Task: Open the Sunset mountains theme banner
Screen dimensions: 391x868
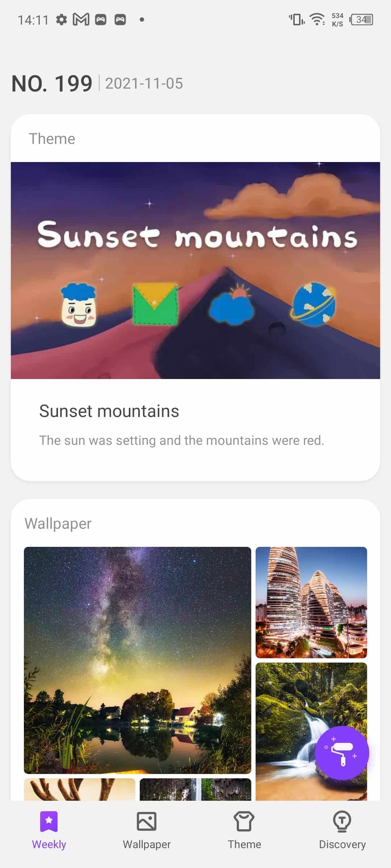Action: pos(195,270)
